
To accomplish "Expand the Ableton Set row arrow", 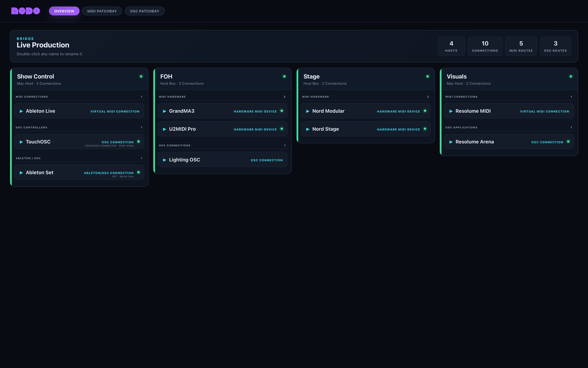I will [x=21, y=173].
